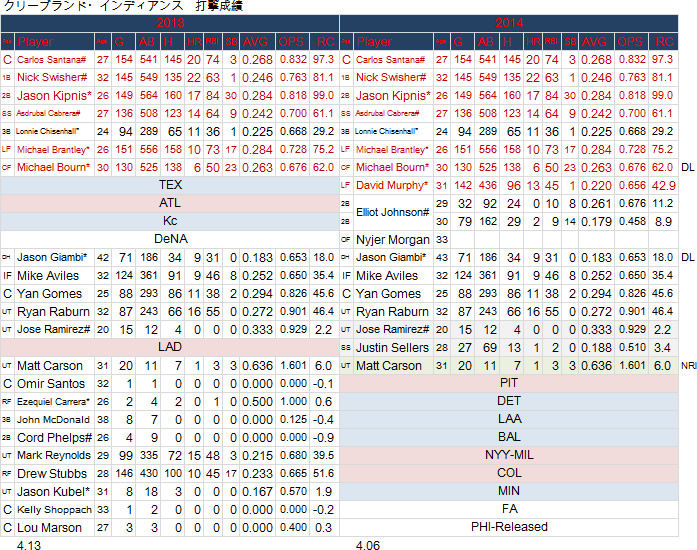Image resolution: width=697 pixels, height=550 pixels.
Task: Select the LAD row cell
Action: click(170, 347)
